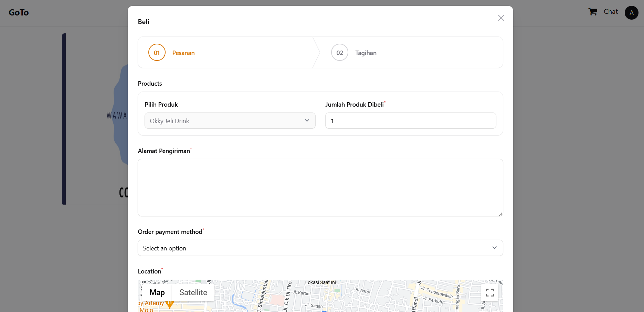Click the GoTo logo
Screen dimensions: 644x312
[x=19, y=13]
